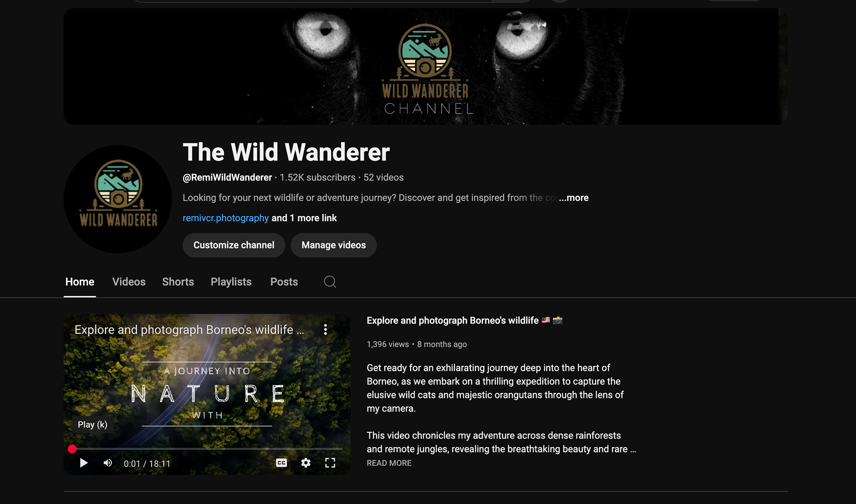Show the 'and 1 more link' details
The width and height of the screenshot is (856, 504).
point(304,218)
